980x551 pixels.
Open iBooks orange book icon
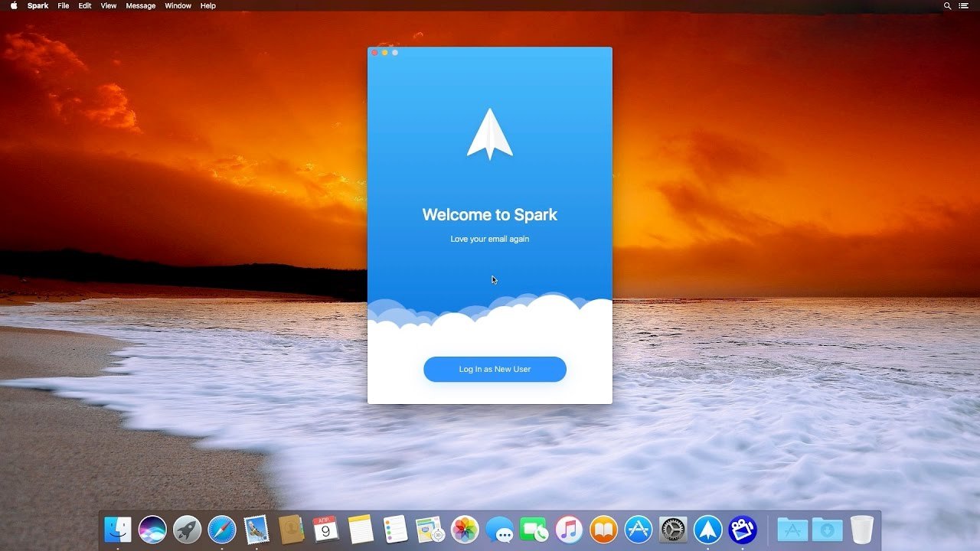603,529
